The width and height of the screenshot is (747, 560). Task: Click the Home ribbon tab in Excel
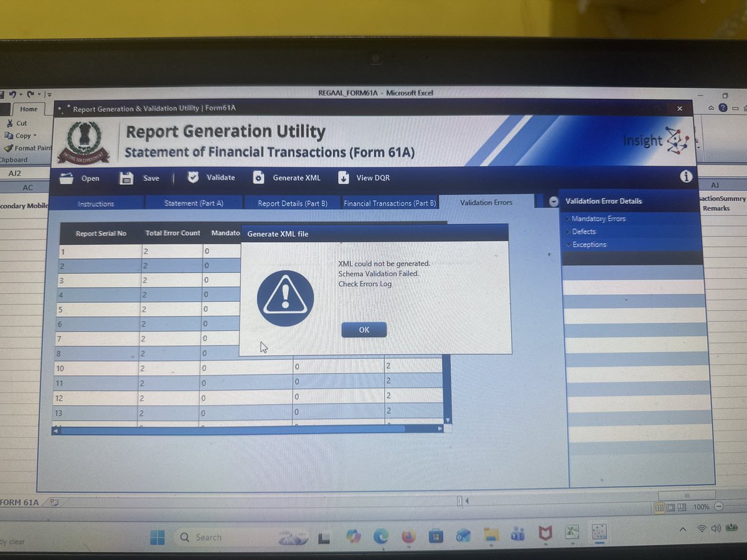pos(29,109)
